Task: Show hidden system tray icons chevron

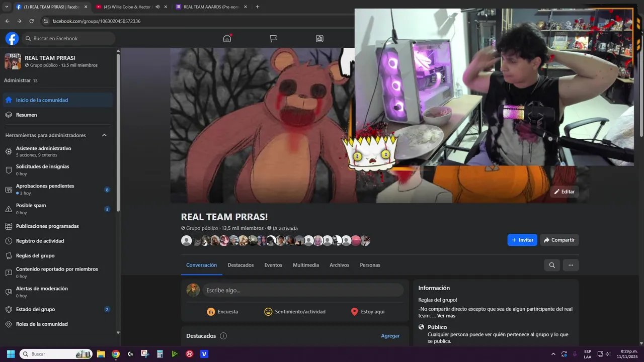Action: coord(553,354)
